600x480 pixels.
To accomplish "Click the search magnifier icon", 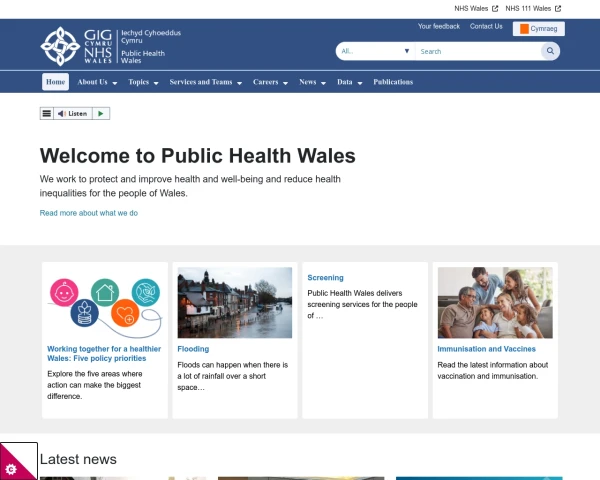I will 550,51.
